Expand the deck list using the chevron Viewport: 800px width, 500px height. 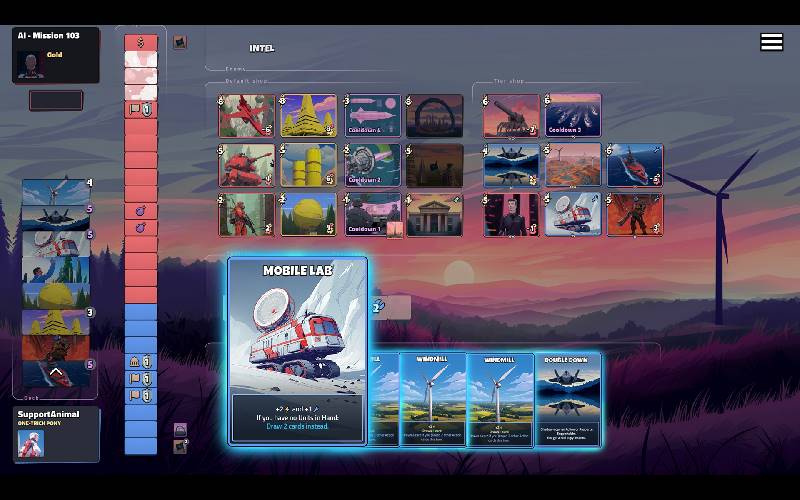coord(56,371)
